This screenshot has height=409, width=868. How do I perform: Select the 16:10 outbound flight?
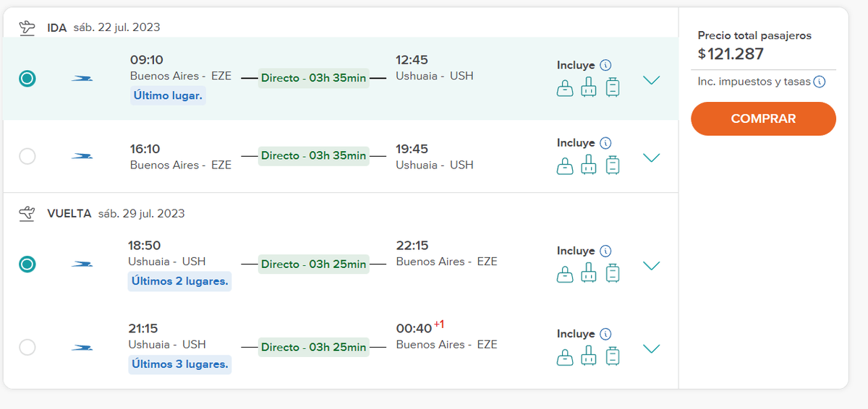point(27,156)
